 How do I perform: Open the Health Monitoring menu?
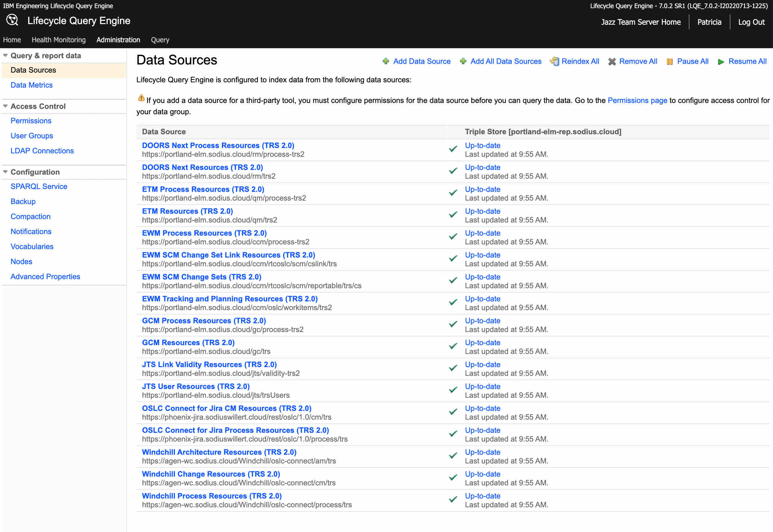tap(59, 40)
